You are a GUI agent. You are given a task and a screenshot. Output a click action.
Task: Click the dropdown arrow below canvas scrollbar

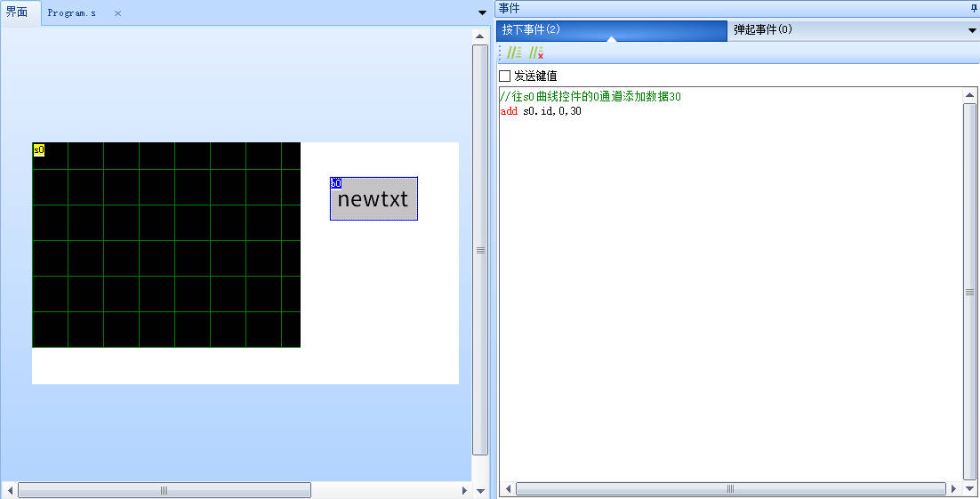point(480,490)
